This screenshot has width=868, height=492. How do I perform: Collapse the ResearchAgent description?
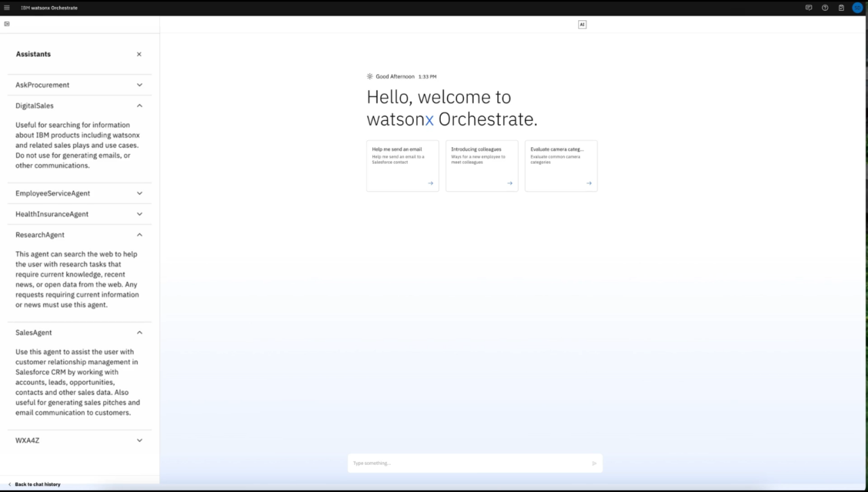(x=140, y=235)
